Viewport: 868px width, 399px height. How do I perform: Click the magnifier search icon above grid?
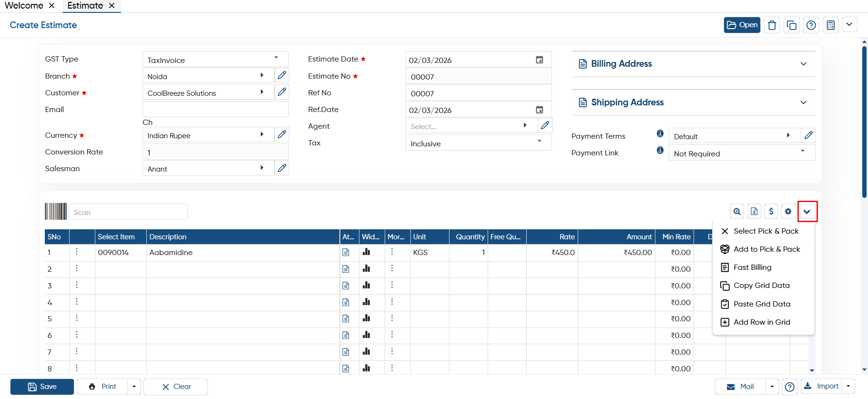(x=737, y=212)
